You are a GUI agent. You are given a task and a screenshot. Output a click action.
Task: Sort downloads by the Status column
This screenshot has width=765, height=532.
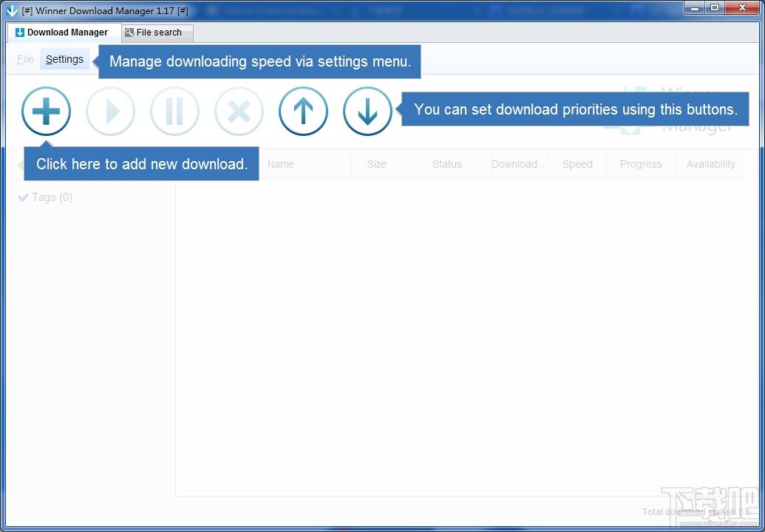[x=447, y=164]
